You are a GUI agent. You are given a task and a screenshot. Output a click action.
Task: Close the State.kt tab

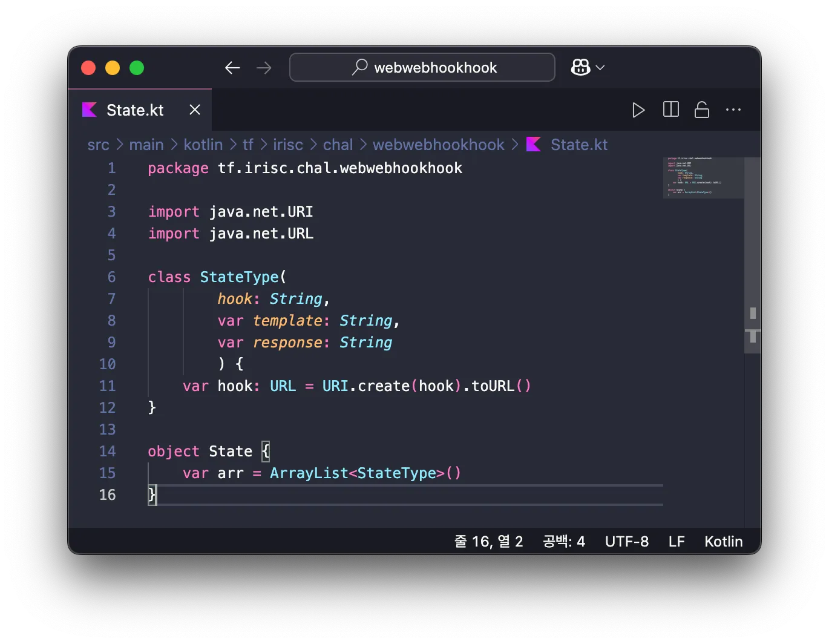[x=195, y=110]
